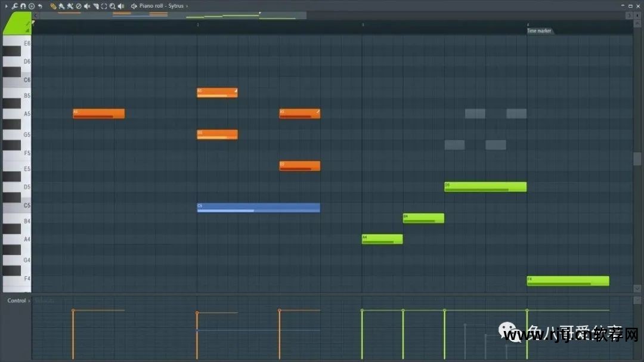Click the velocity handle of the green A4 note
This screenshot has width=644, height=362.
coord(362,310)
